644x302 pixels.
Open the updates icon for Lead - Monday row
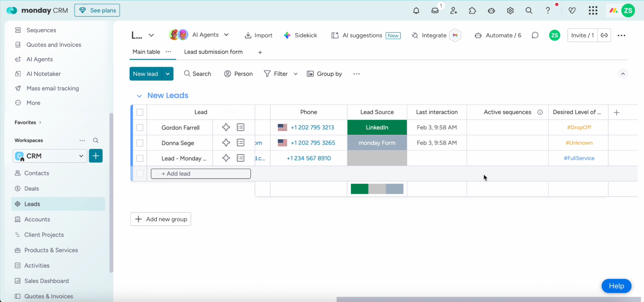click(x=240, y=158)
